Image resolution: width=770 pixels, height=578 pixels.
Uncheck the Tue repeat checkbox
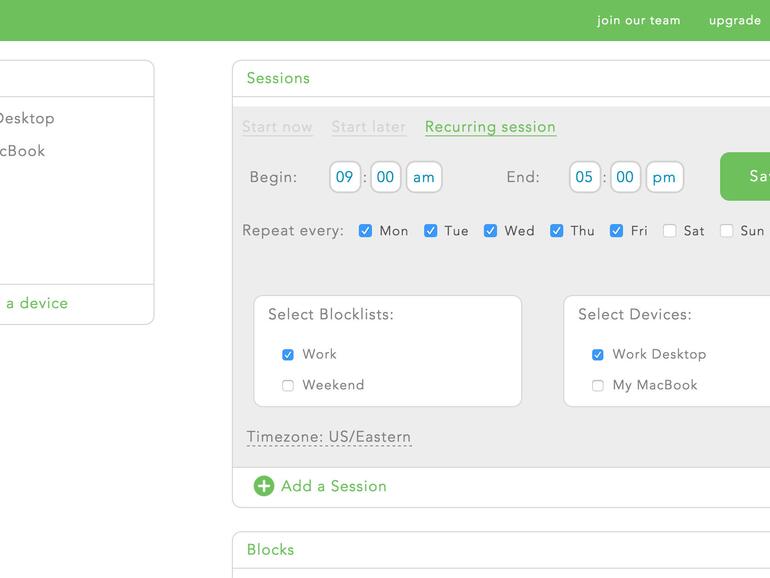pos(431,231)
